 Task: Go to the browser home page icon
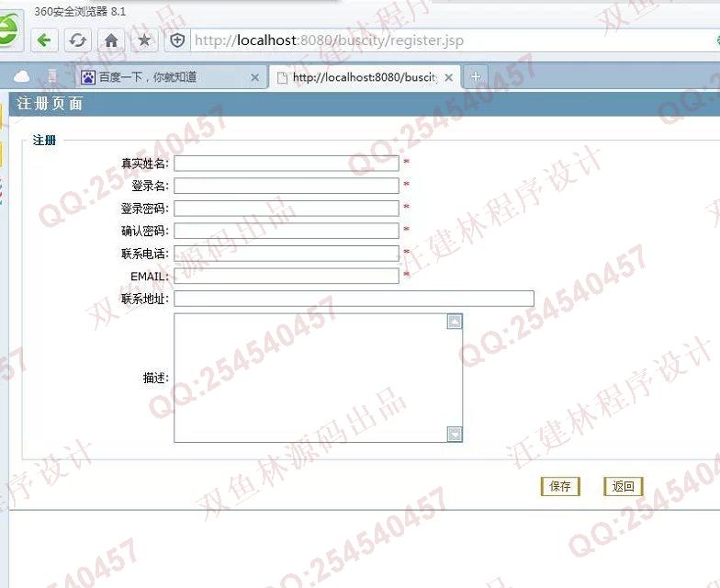(111, 40)
